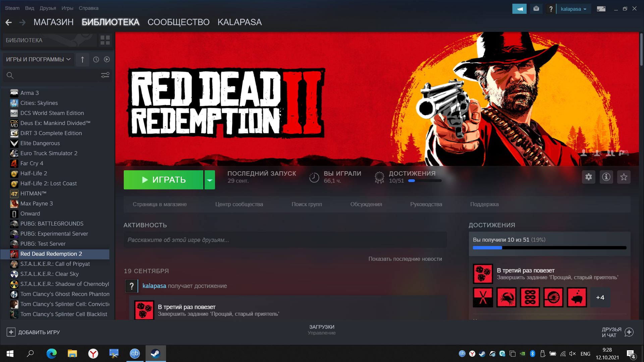Toggle the recent activity clock filter
The width and height of the screenshot is (644, 362).
click(96, 59)
